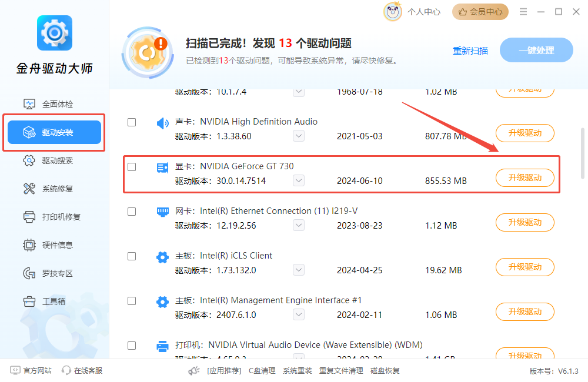Open the 系统修复 wrench icon
The image size is (588, 382).
[29, 189]
